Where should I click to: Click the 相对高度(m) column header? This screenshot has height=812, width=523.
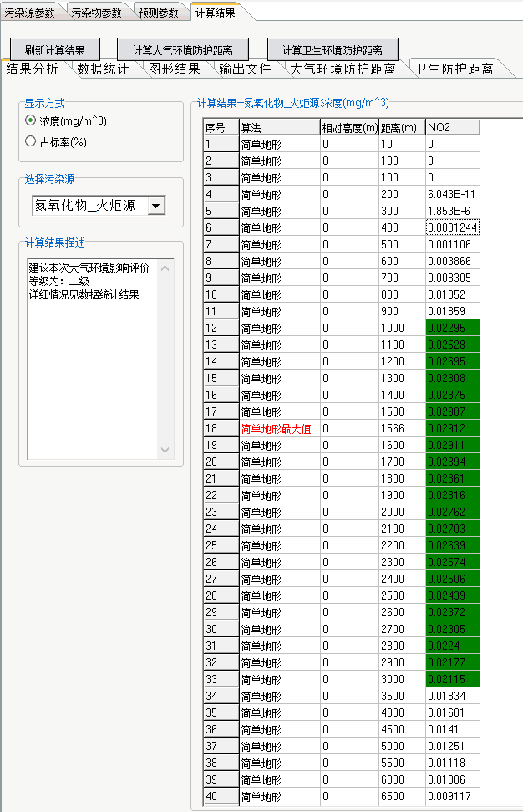[x=350, y=127]
